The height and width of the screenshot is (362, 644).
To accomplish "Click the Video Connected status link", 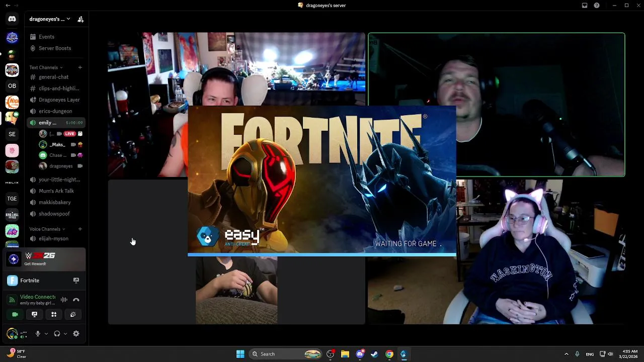I will [37, 297].
